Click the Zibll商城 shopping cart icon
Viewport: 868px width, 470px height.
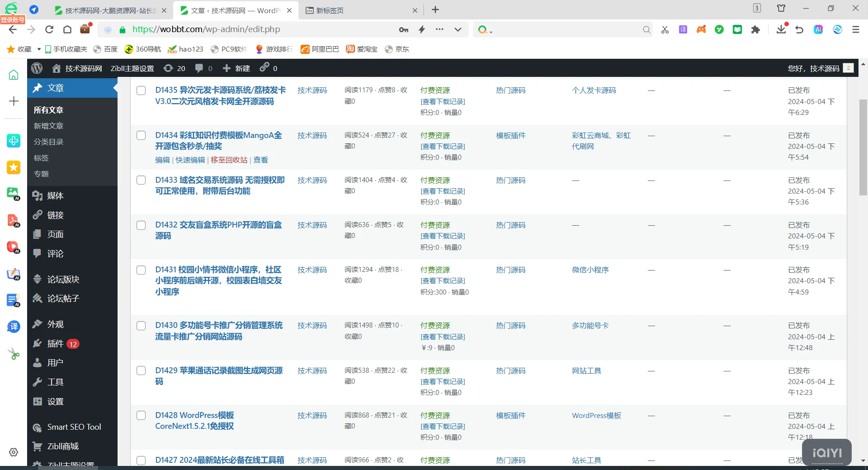(38, 446)
